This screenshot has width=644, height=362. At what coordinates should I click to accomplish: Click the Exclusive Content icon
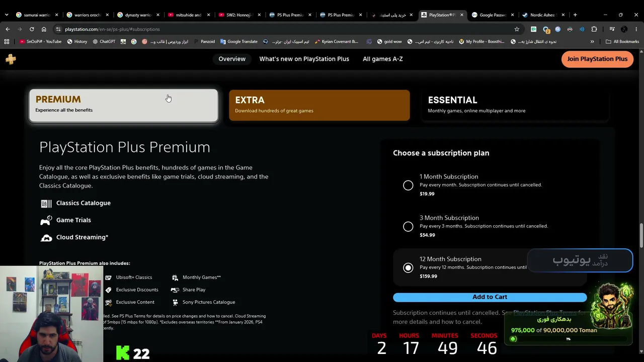coord(108,303)
